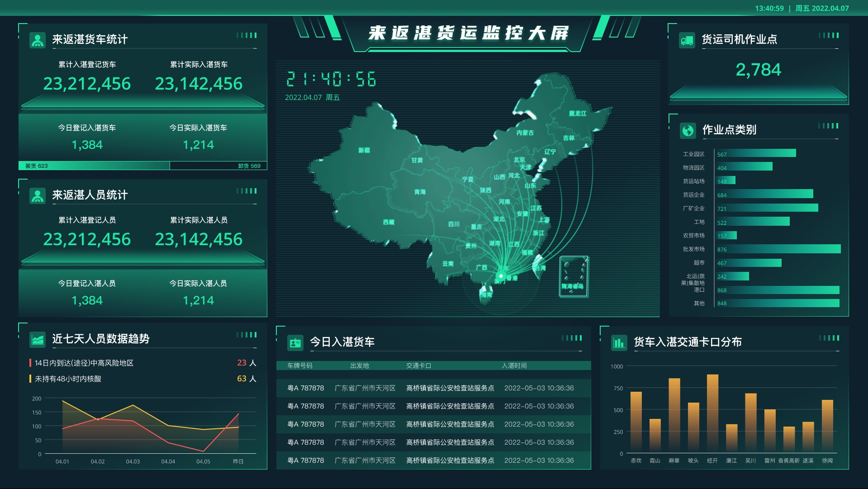Click the bar chart icon beside 货车入湛交通卡口分布

click(619, 342)
